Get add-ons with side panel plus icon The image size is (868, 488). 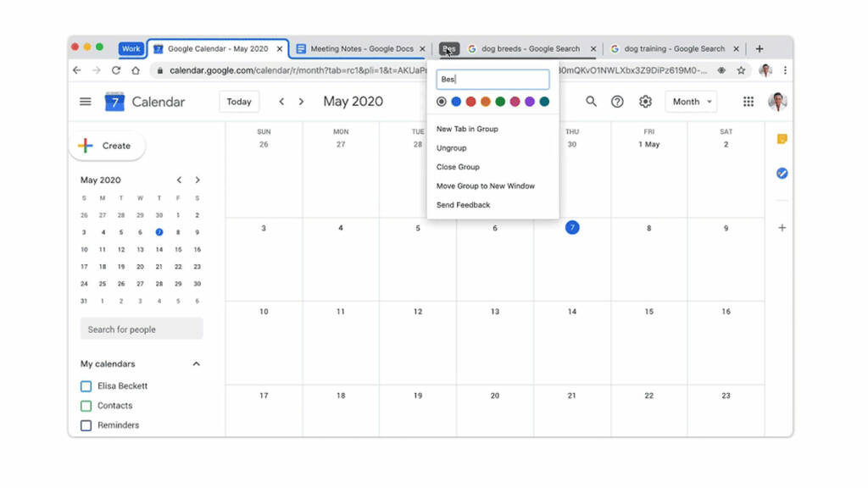(782, 228)
